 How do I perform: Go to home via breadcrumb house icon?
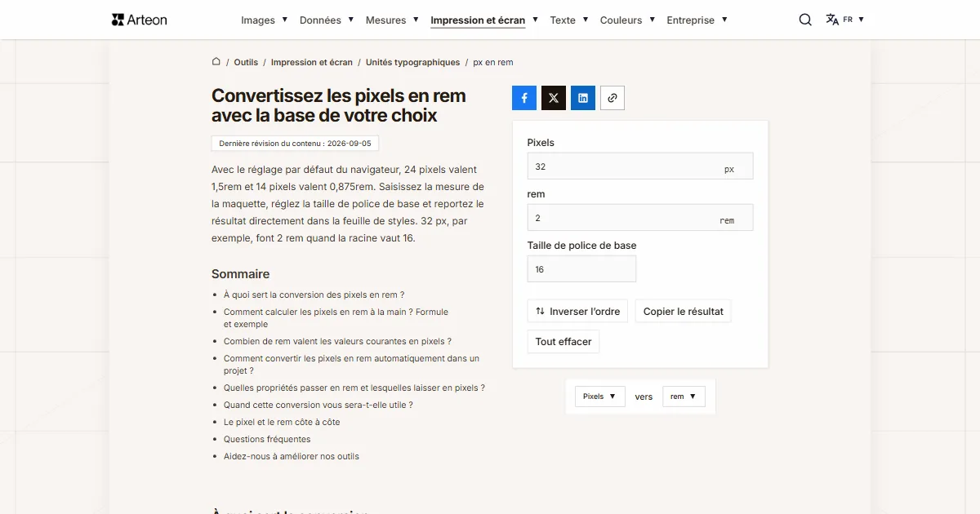216,61
